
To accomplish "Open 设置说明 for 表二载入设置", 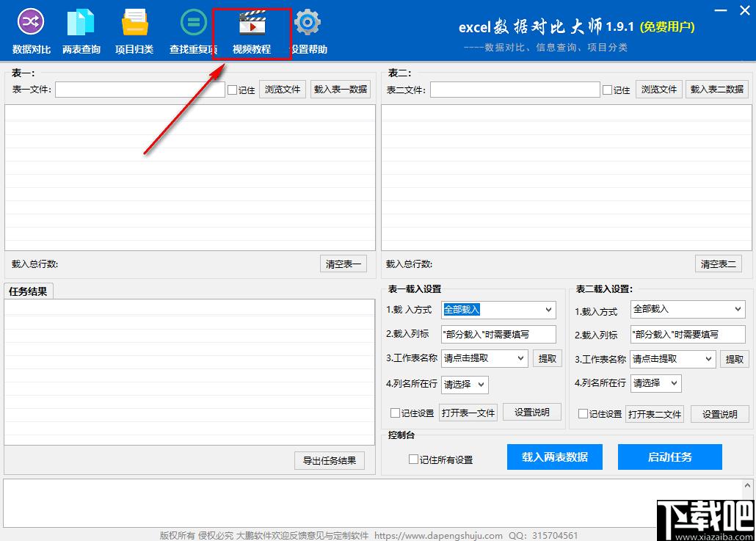I will [x=720, y=414].
